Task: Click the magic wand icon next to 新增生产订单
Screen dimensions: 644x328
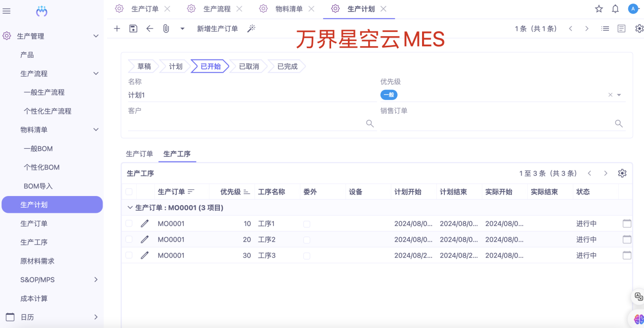Action: pyautogui.click(x=251, y=28)
